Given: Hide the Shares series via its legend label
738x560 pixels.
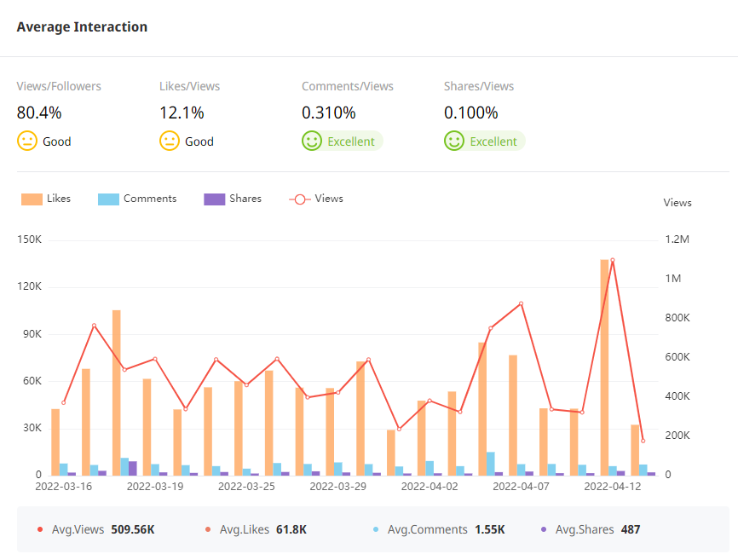Looking at the screenshot, I should pyautogui.click(x=245, y=199).
